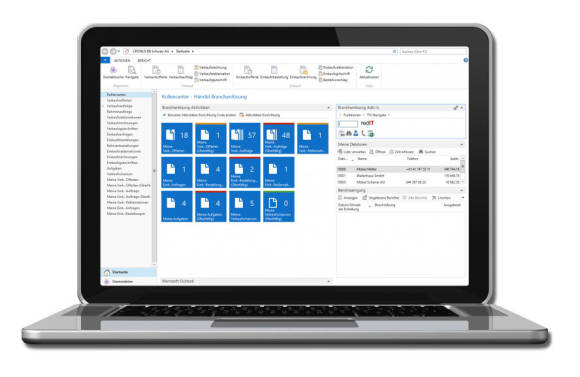
Task: Click the search field at top right
Action: coord(433,51)
